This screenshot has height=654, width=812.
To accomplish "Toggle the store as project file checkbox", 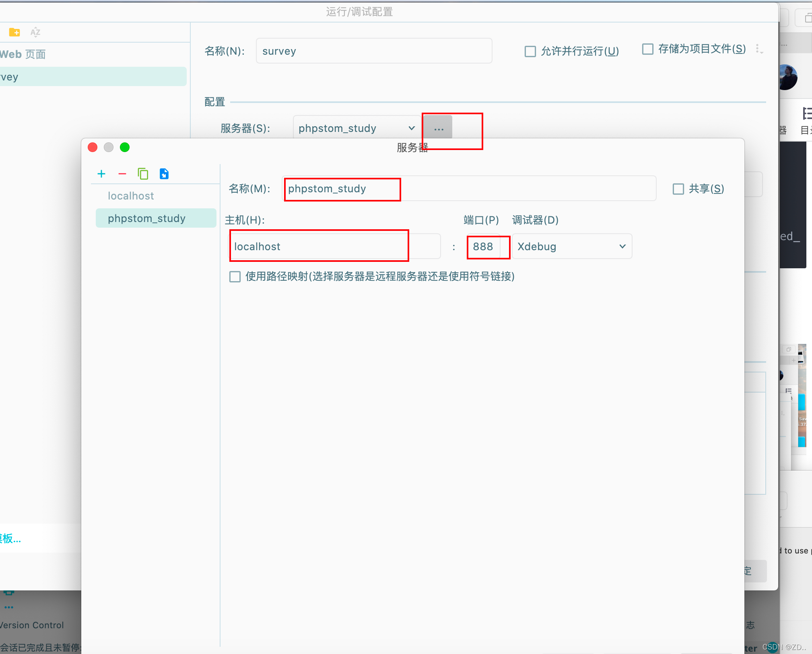I will (648, 49).
